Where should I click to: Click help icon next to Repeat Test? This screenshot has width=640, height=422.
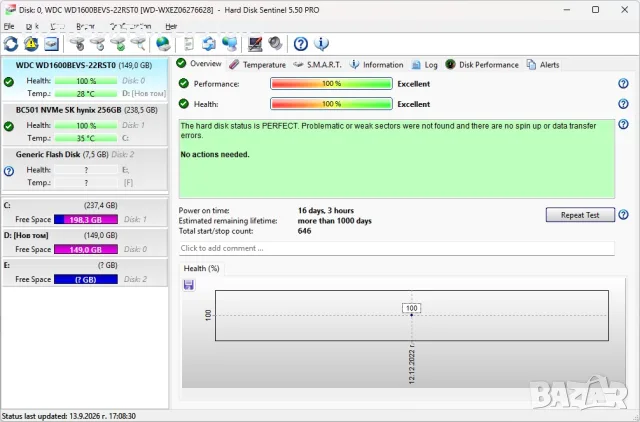(x=623, y=214)
